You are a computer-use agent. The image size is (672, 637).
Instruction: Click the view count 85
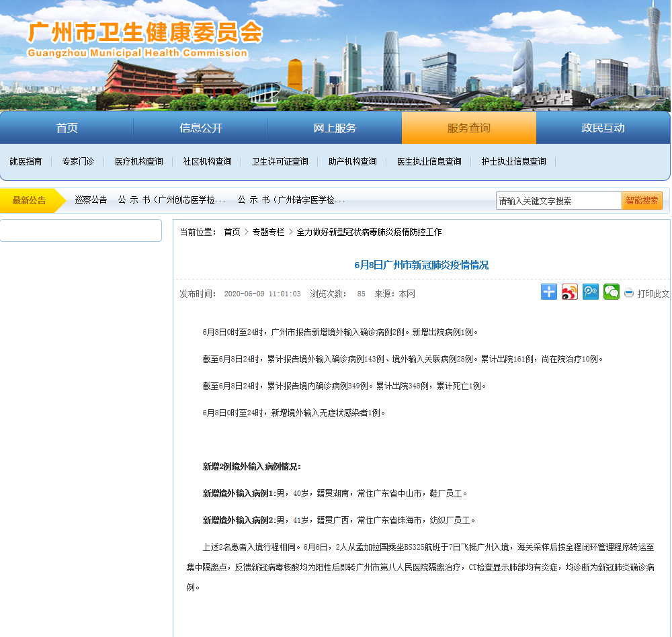click(x=362, y=294)
